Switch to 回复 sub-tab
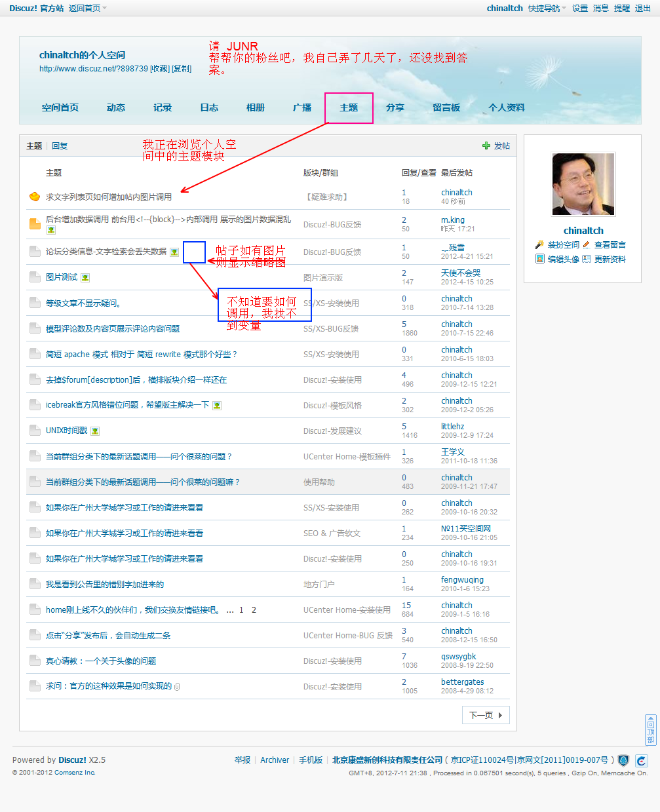660x812 pixels. (60, 146)
